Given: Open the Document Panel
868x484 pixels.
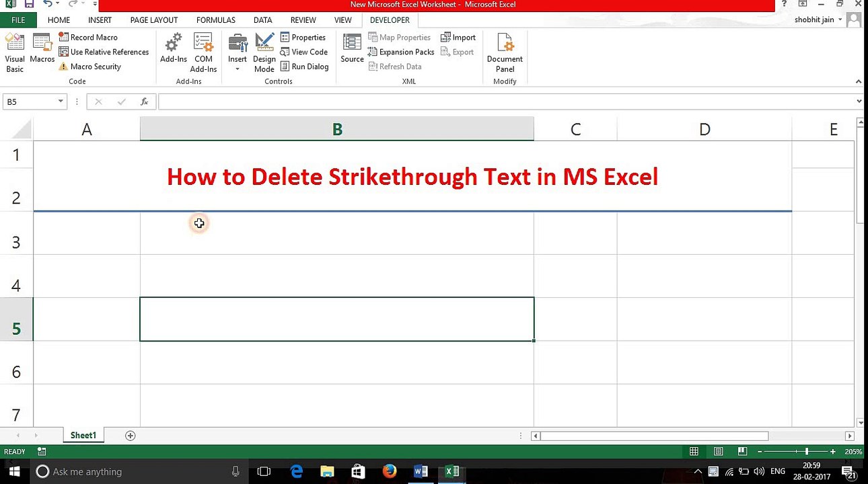Looking at the screenshot, I should (x=505, y=52).
